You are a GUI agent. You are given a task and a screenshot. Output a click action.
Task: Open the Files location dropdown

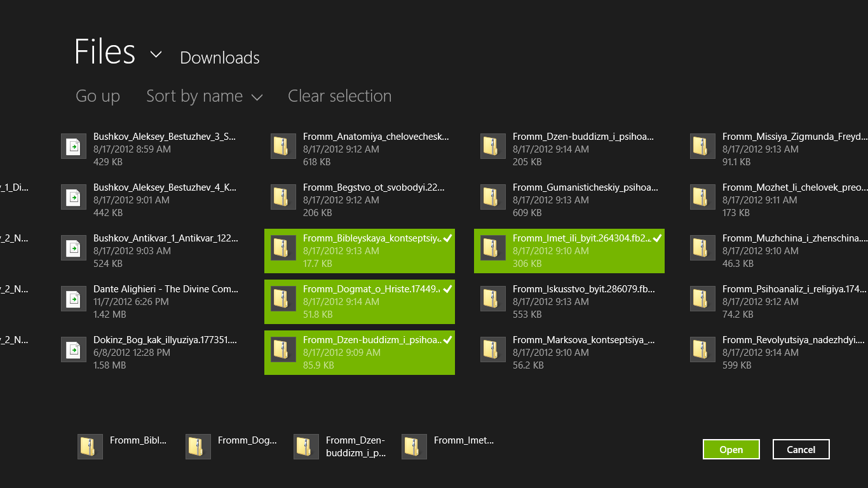coord(155,53)
